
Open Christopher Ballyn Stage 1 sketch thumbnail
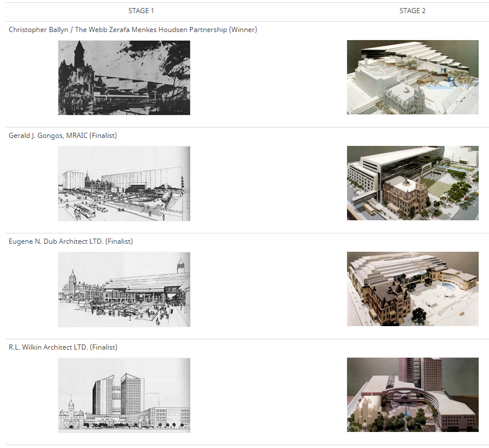[124, 77]
